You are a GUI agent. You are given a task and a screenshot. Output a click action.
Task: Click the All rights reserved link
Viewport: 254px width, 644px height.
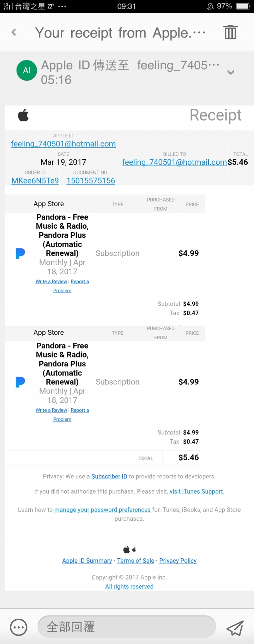(129, 586)
